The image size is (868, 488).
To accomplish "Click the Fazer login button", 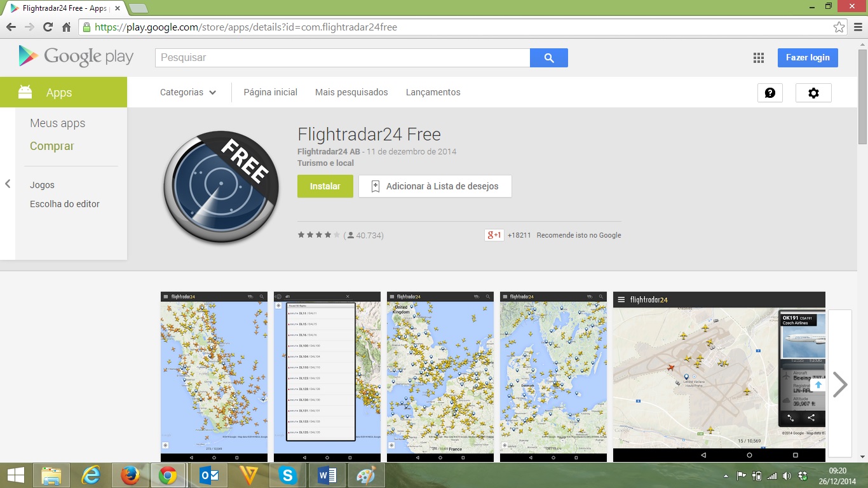I will pyautogui.click(x=807, y=58).
